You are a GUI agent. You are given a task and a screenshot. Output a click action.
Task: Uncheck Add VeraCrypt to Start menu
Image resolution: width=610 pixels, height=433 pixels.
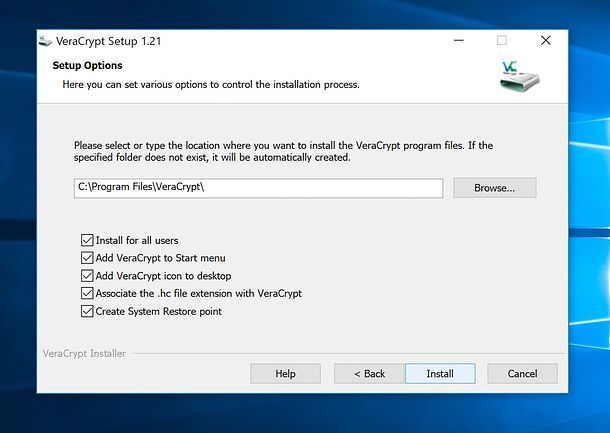pyautogui.click(x=87, y=258)
